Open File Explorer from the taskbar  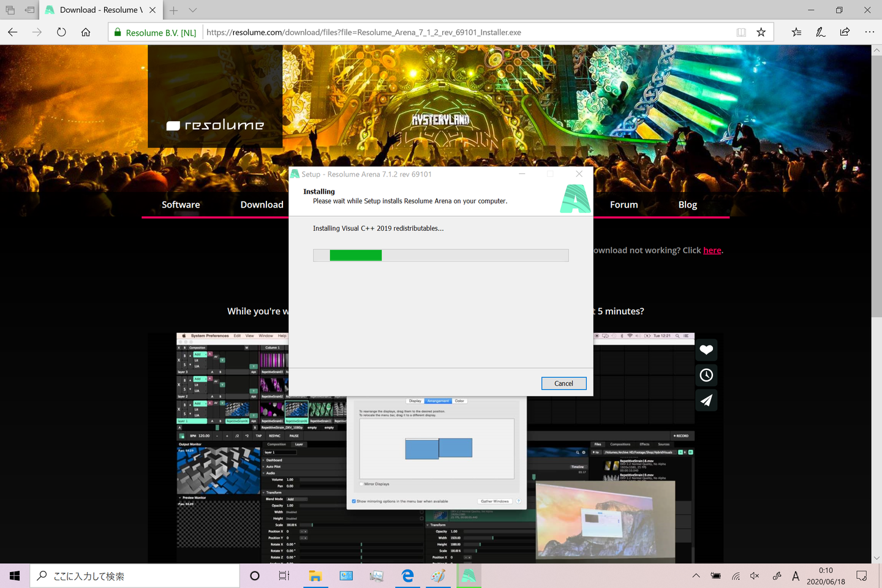tap(315, 576)
